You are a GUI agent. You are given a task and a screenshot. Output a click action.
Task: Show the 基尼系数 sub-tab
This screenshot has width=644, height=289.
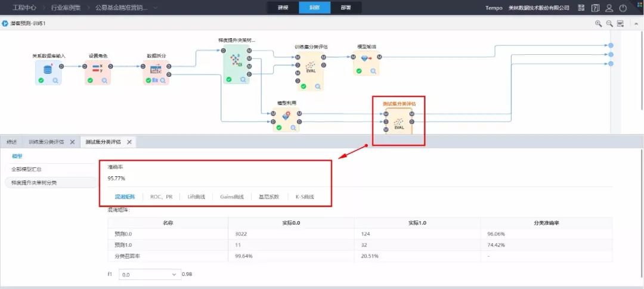pos(268,197)
